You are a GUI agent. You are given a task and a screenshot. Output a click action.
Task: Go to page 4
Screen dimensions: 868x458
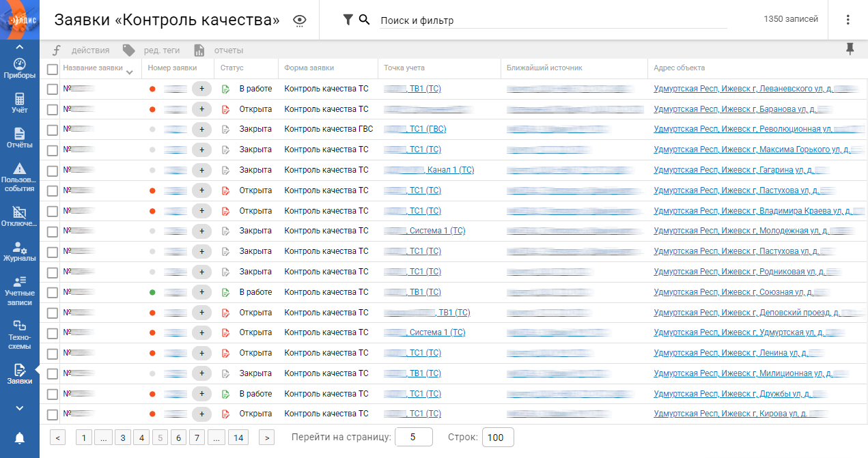(x=141, y=438)
